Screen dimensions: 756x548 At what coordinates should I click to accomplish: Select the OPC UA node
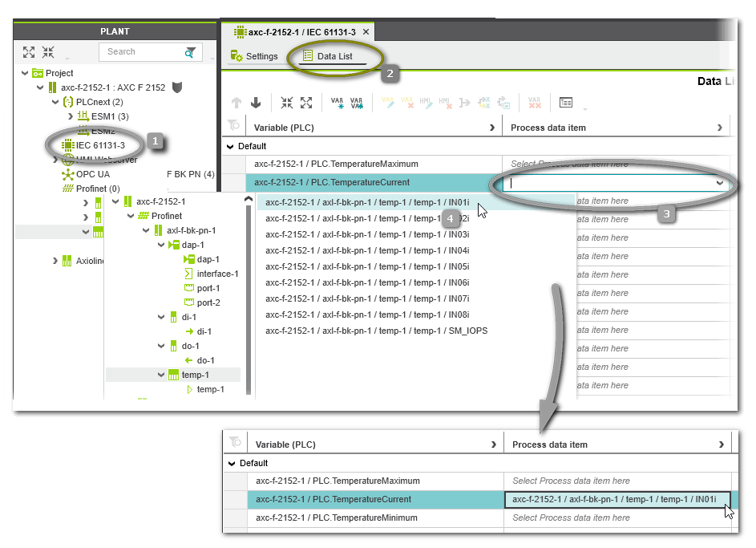[x=92, y=174]
